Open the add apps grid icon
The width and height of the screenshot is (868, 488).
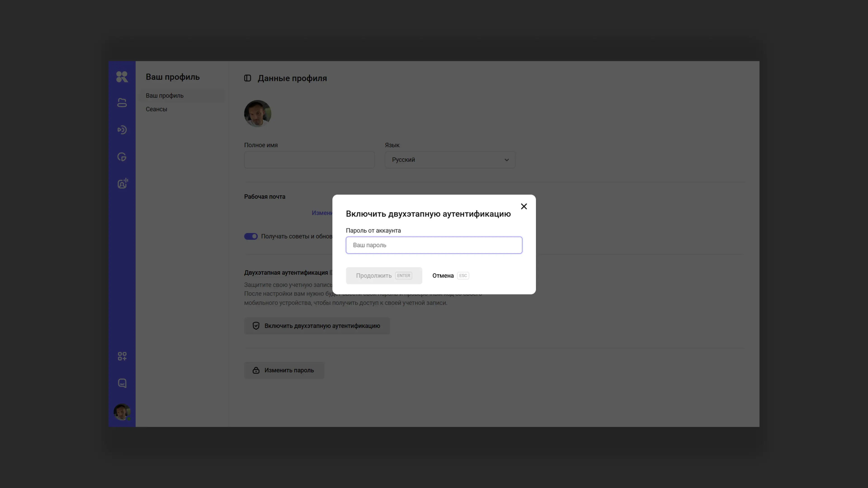(x=122, y=356)
